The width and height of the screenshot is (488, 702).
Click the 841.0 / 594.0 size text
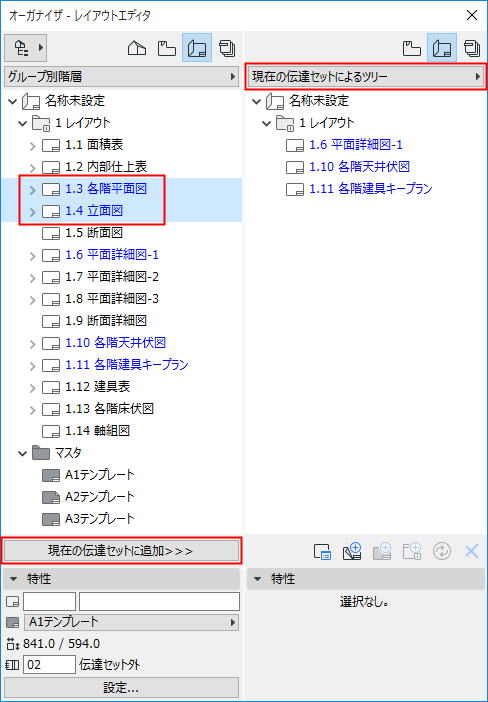click(x=61, y=644)
